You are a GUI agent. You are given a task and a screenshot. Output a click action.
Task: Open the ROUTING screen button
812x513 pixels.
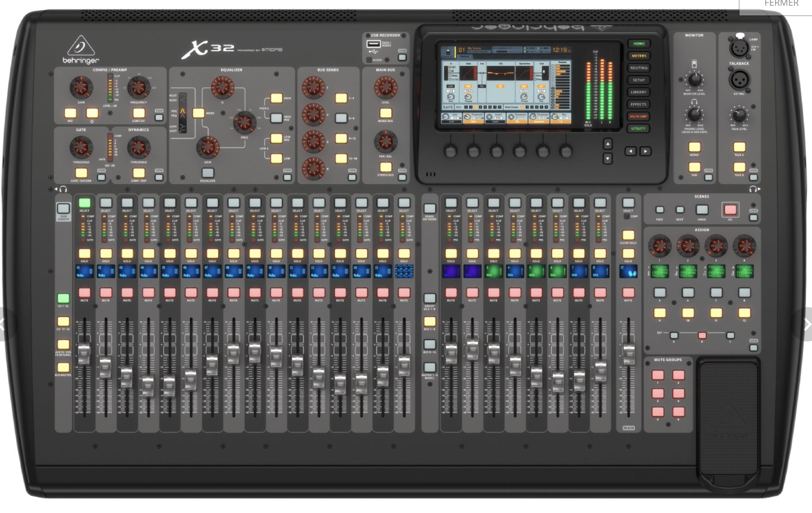(x=639, y=68)
